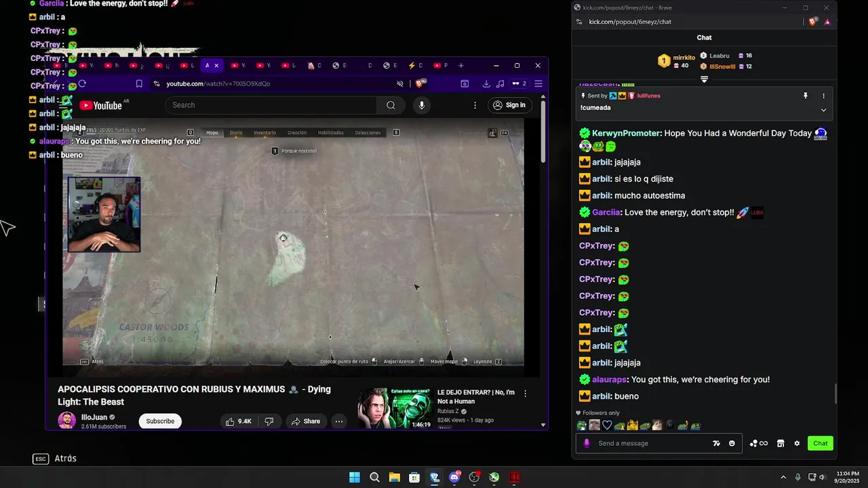The width and height of the screenshot is (868, 488).
Task: Open the recommended video thumbnail showing 1:46:19
Action: click(x=395, y=408)
